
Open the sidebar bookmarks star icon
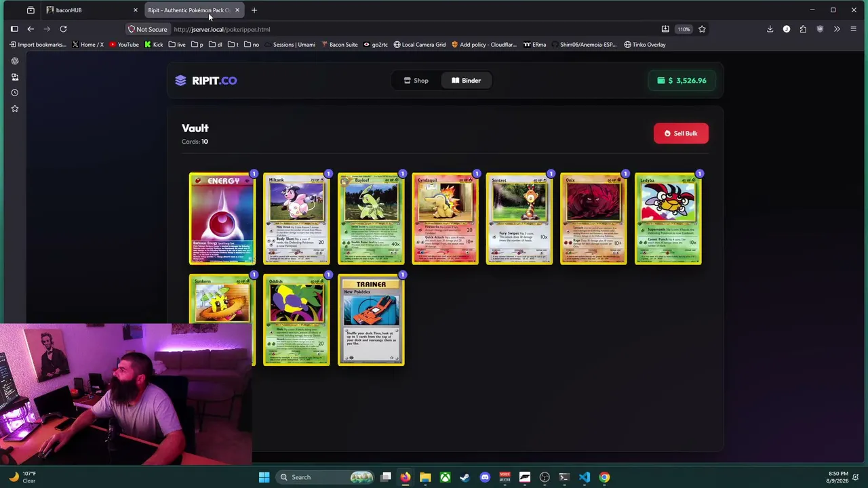coord(14,108)
